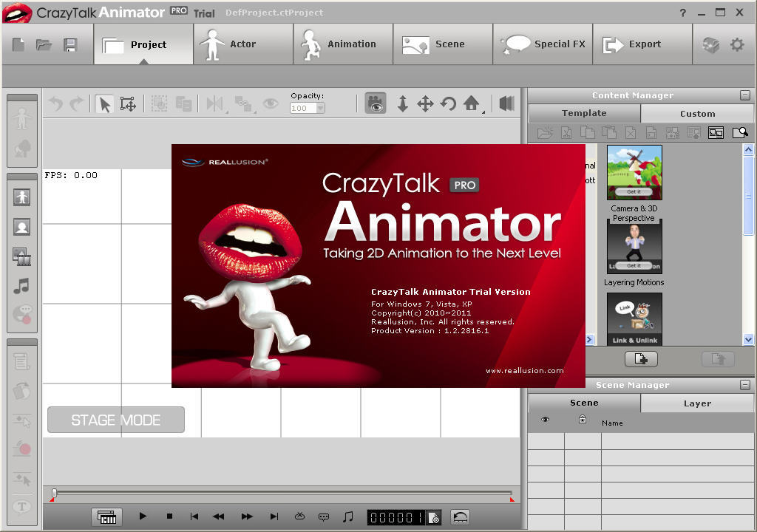Click the lock column header in Scene Manager

tap(583, 417)
